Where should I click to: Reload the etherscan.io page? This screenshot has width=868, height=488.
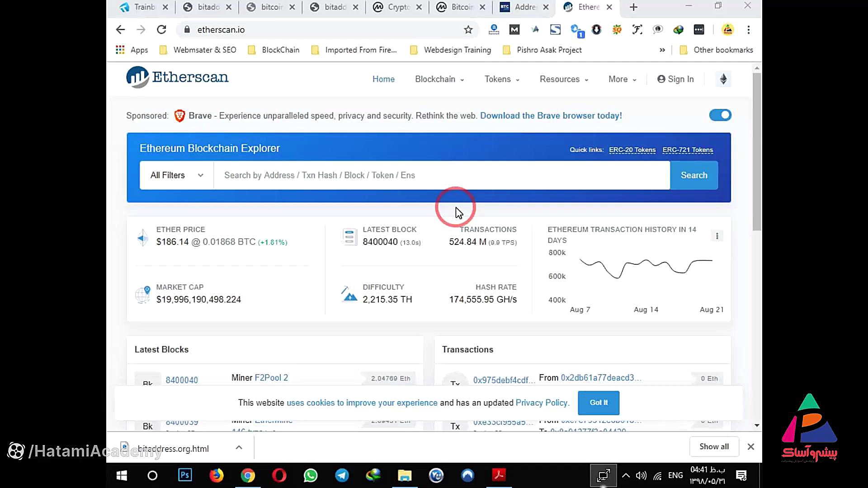pyautogui.click(x=161, y=30)
